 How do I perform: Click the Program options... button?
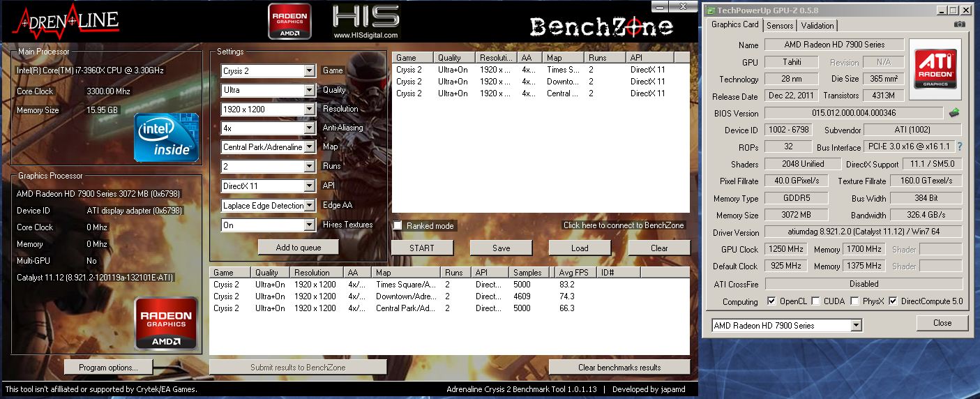tap(108, 368)
